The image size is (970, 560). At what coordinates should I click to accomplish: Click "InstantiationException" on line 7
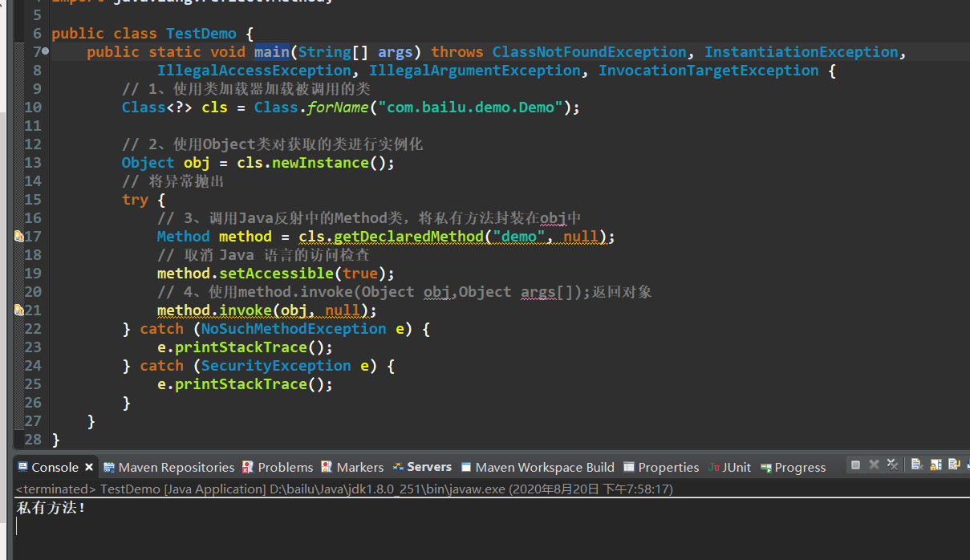click(802, 52)
